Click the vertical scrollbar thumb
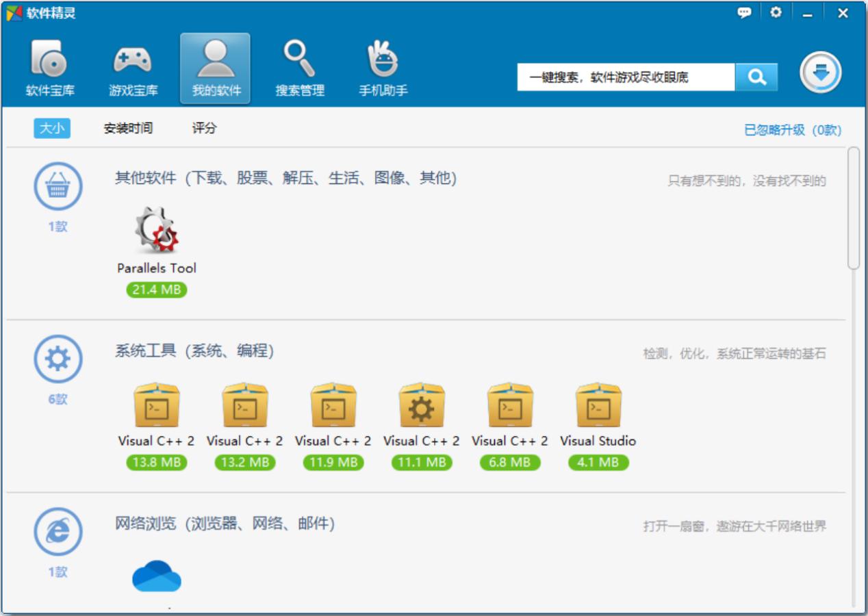 pyautogui.click(x=854, y=208)
